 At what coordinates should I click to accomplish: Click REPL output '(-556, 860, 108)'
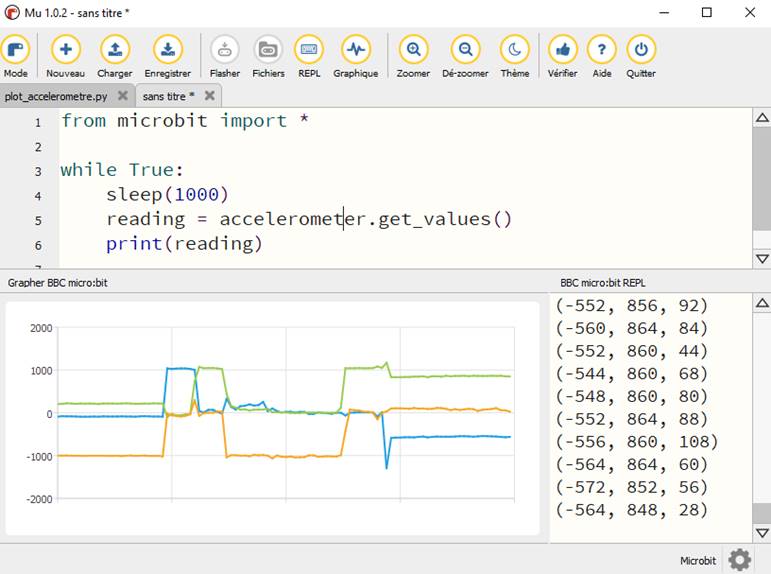[x=637, y=442]
